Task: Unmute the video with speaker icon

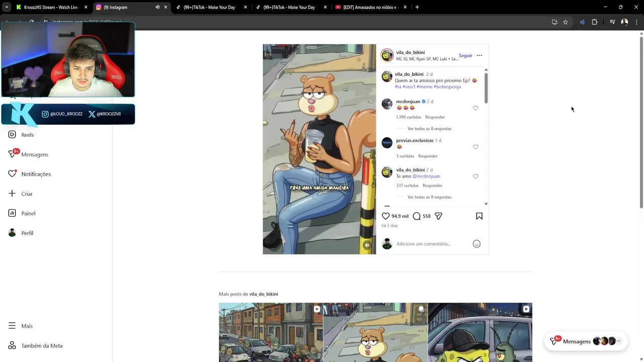Action: pos(367,245)
